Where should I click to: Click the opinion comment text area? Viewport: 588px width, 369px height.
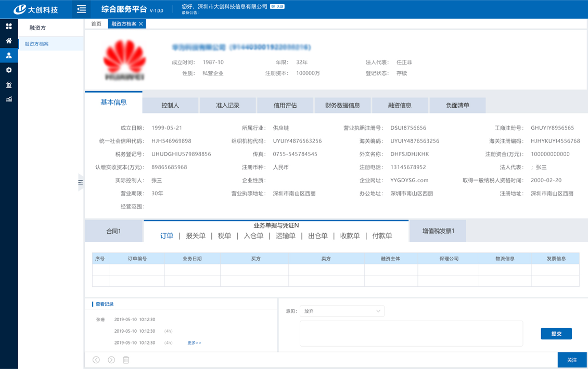pos(411,333)
